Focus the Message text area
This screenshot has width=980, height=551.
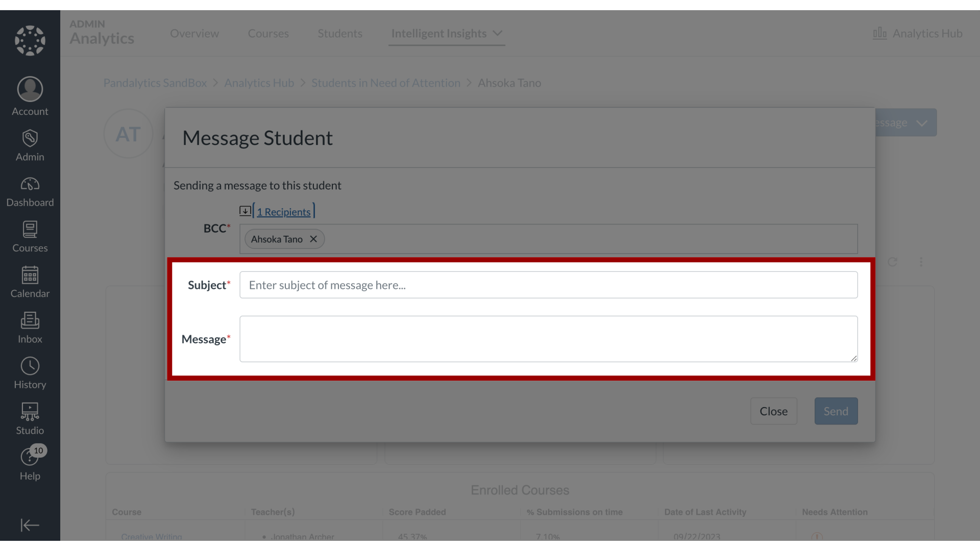549,339
